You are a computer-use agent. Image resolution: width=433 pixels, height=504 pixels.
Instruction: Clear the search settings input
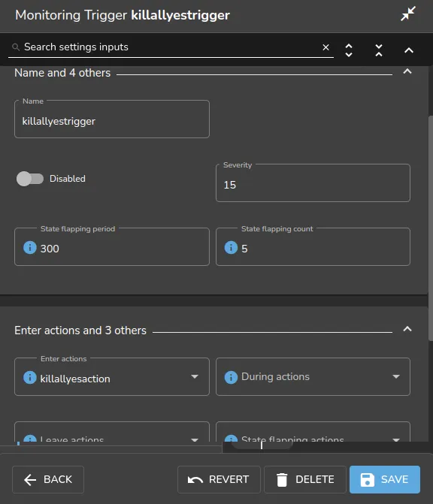coord(326,47)
